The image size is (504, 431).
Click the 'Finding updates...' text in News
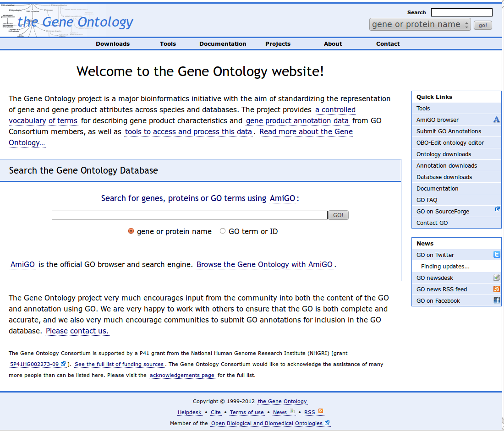445,267
